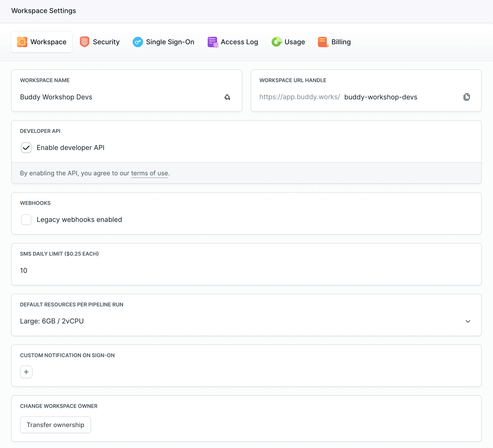Add custom sign-on notification with plus icon

(26, 372)
